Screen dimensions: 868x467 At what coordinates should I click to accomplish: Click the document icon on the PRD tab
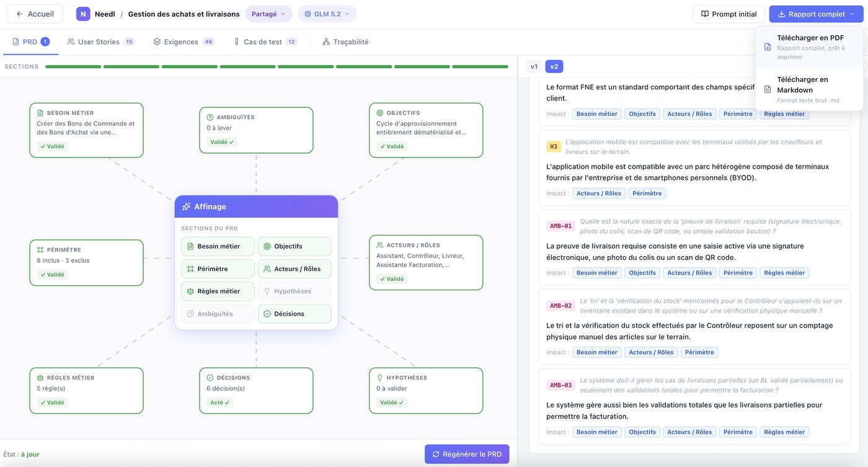coord(16,42)
